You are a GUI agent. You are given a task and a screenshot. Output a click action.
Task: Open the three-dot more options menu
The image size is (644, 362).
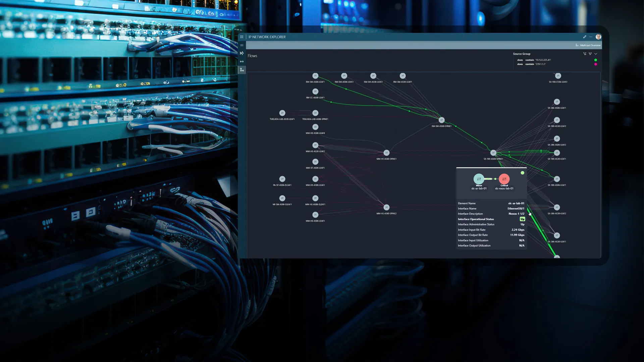pos(591,37)
